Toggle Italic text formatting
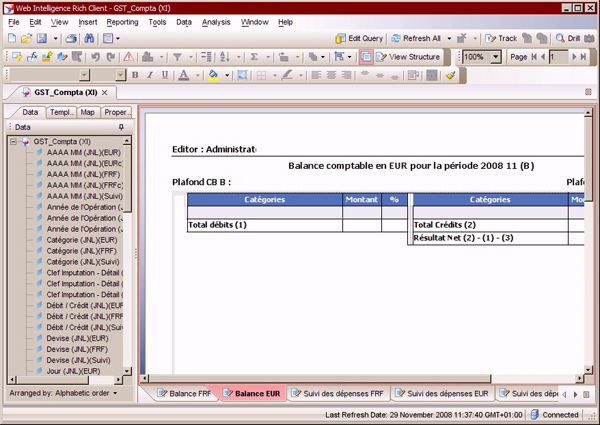Image resolution: width=600 pixels, height=425 pixels. (x=150, y=75)
